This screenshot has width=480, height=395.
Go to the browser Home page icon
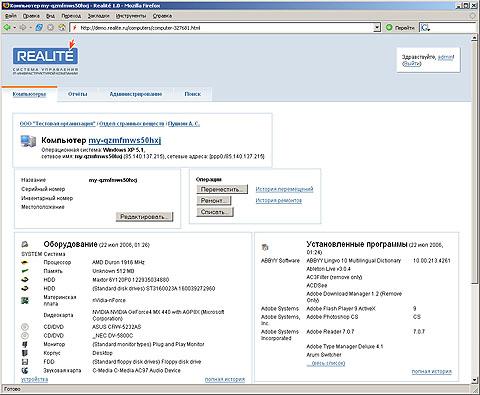pyautogui.click(x=62, y=27)
